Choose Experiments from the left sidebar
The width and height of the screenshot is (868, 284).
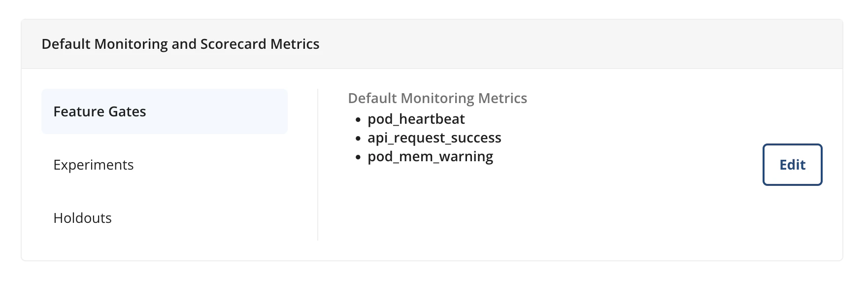point(93,165)
